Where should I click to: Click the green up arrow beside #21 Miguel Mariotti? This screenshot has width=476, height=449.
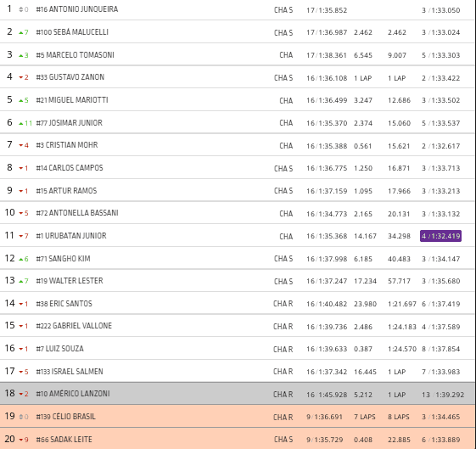21,100
